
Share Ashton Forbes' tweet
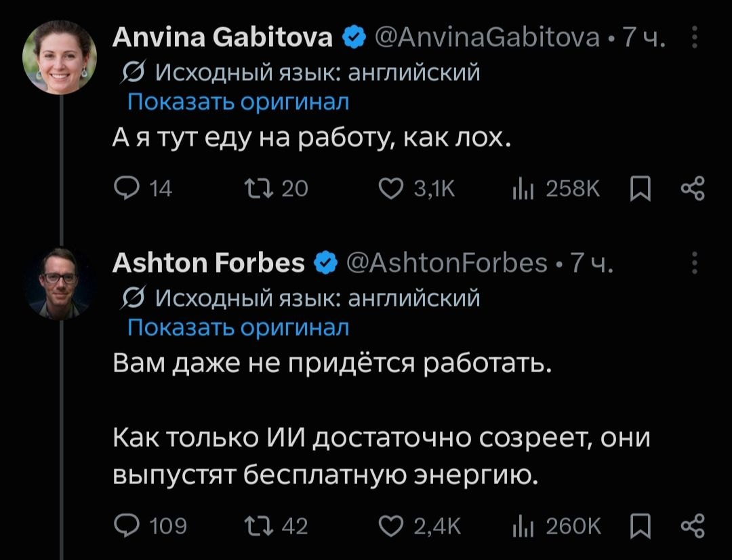click(693, 525)
